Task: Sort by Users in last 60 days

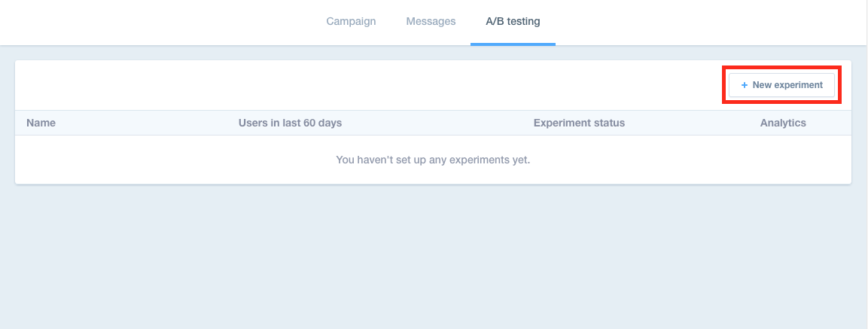Action: pyautogui.click(x=290, y=123)
